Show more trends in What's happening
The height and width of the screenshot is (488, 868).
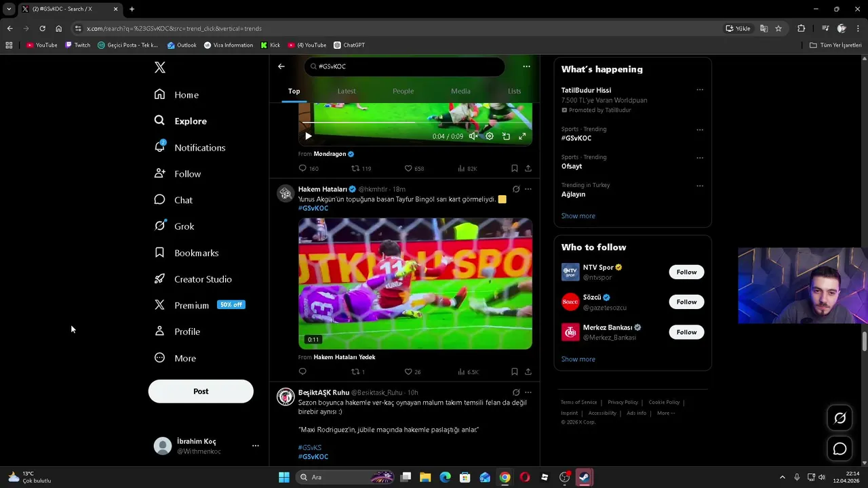578,216
